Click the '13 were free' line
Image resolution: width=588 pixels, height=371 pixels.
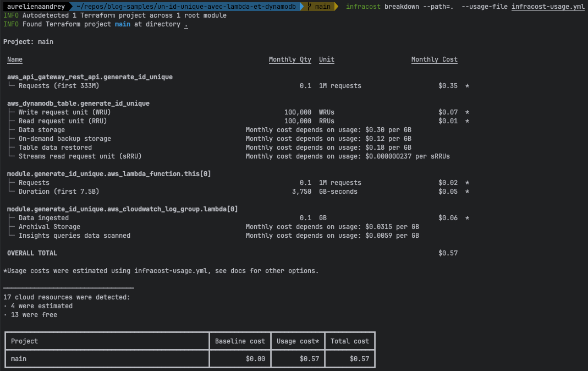click(30, 315)
